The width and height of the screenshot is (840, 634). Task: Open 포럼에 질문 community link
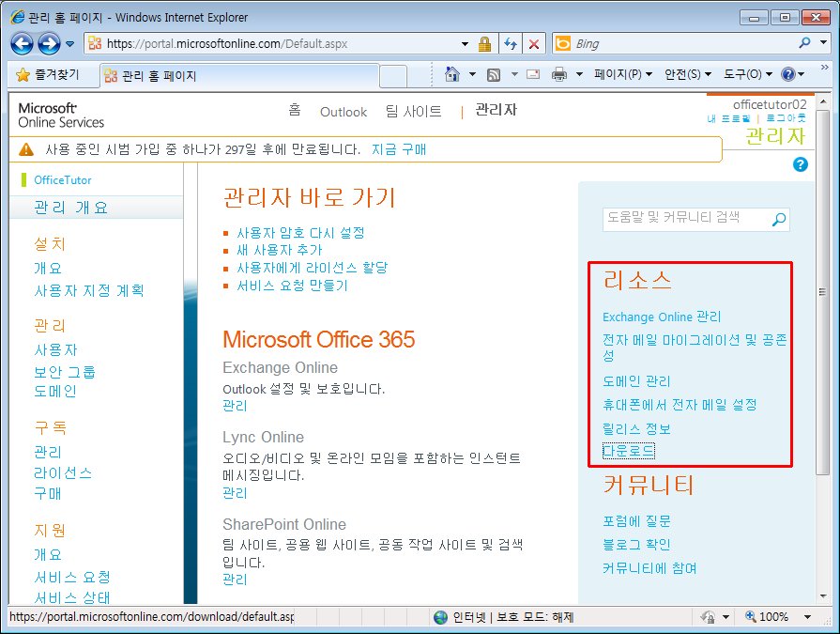point(636,521)
